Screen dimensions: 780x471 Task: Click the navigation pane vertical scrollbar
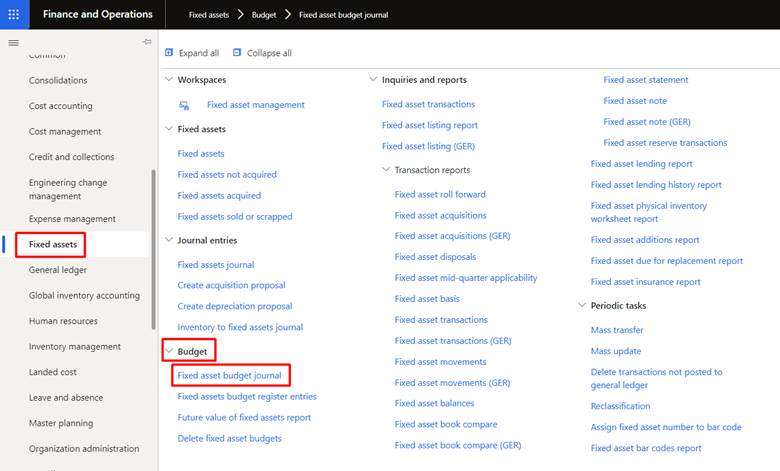click(x=153, y=249)
